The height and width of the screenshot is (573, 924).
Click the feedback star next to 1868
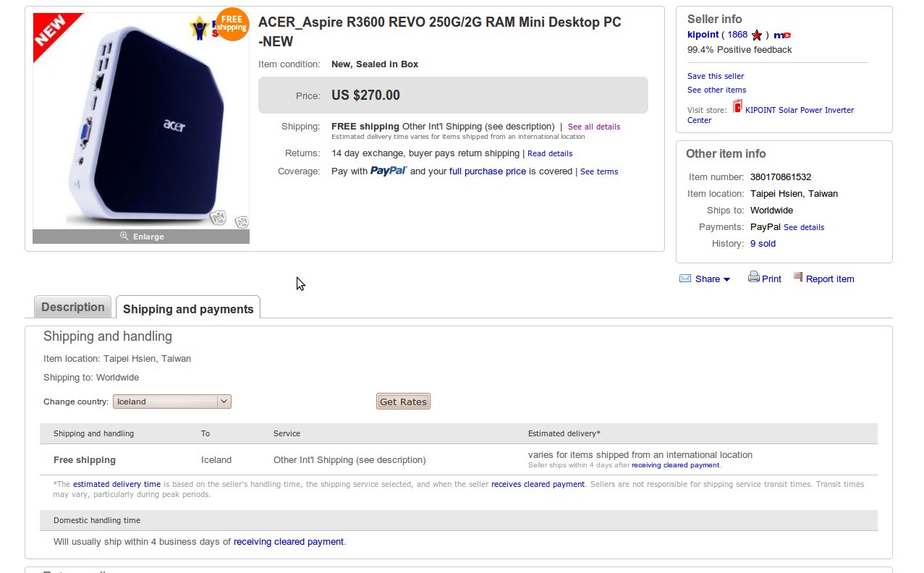pyautogui.click(x=755, y=34)
